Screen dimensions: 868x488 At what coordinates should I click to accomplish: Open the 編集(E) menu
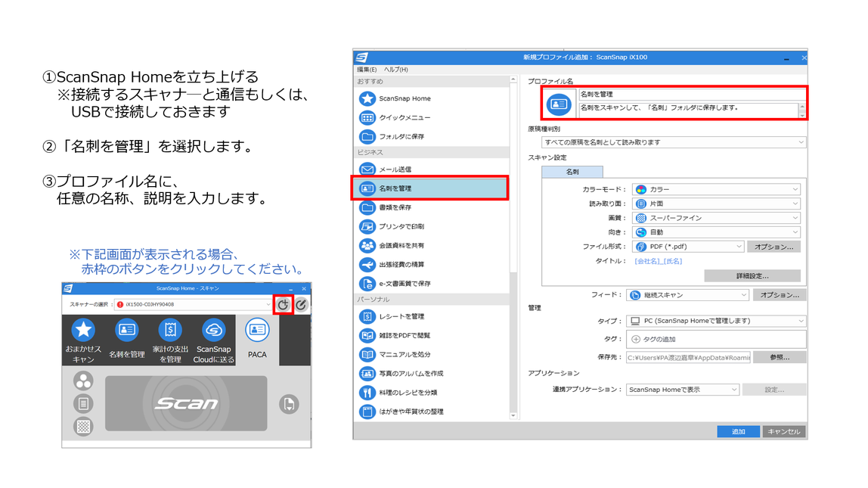(x=367, y=70)
